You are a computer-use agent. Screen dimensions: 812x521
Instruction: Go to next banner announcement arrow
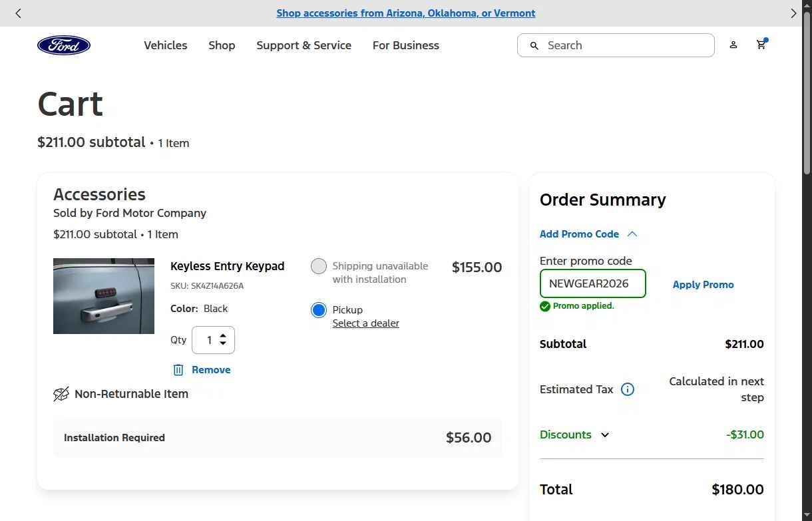[x=793, y=13]
